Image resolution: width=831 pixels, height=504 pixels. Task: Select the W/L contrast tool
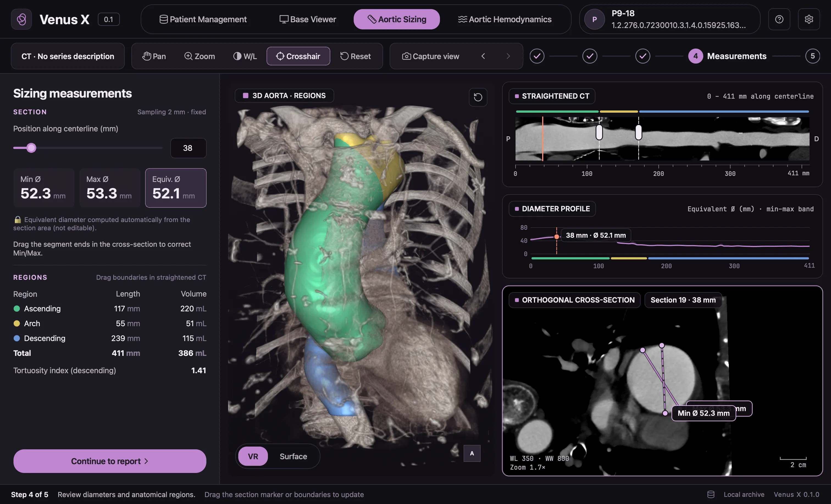click(245, 56)
